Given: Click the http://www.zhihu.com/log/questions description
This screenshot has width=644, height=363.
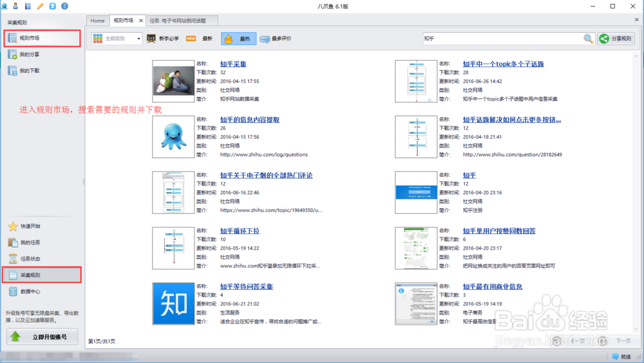Looking at the screenshot, I should pos(263,155).
